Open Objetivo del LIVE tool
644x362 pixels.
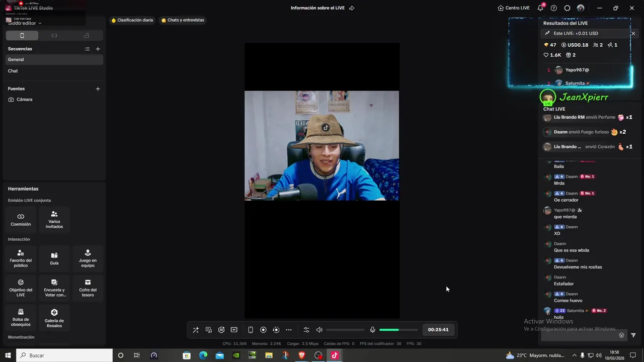pyautogui.click(x=21, y=288)
